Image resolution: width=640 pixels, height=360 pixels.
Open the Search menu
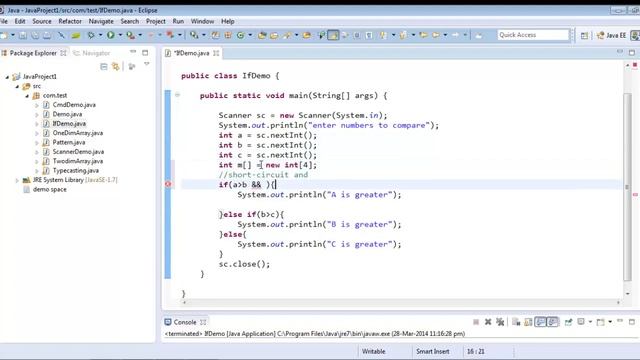tap(129, 21)
